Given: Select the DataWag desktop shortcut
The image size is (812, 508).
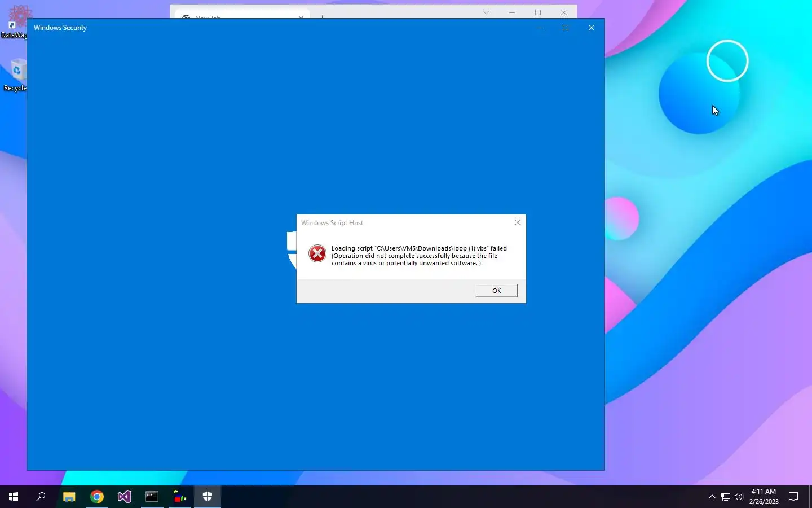Looking at the screenshot, I should tap(15, 21).
